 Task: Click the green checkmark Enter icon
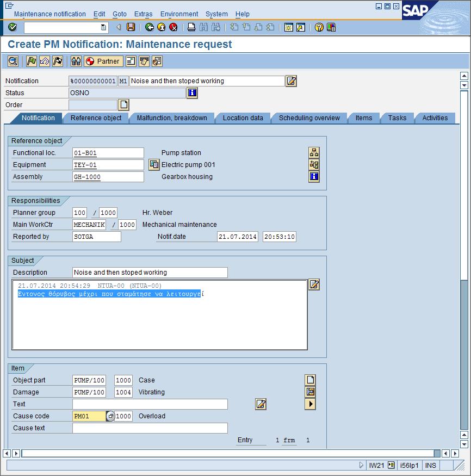coord(13,27)
